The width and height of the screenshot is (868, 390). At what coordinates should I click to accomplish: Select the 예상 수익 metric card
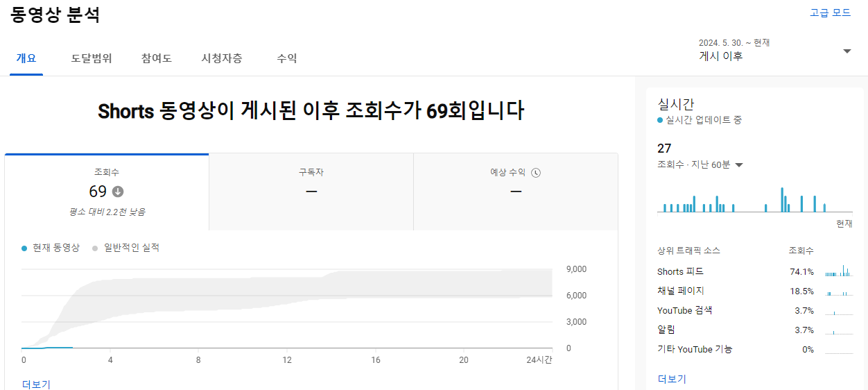tap(516, 192)
